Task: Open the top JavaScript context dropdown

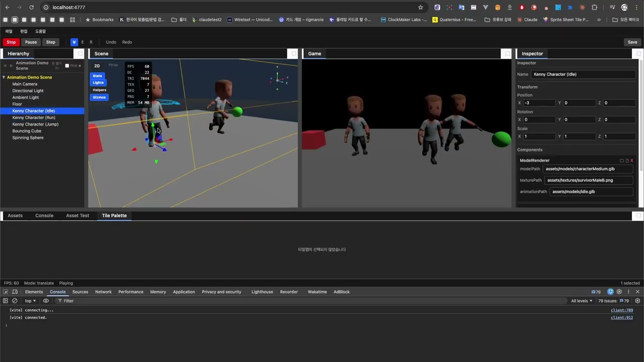Action: 30,301
